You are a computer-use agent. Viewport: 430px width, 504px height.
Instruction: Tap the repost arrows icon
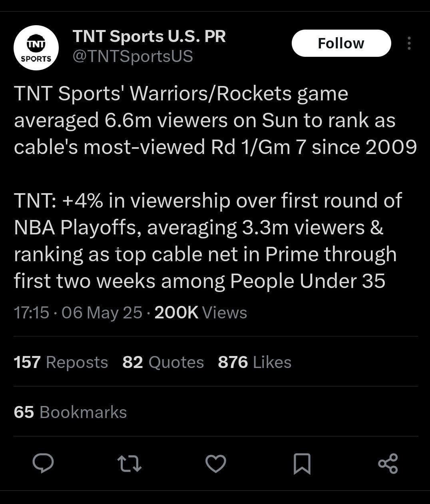point(129,464)
